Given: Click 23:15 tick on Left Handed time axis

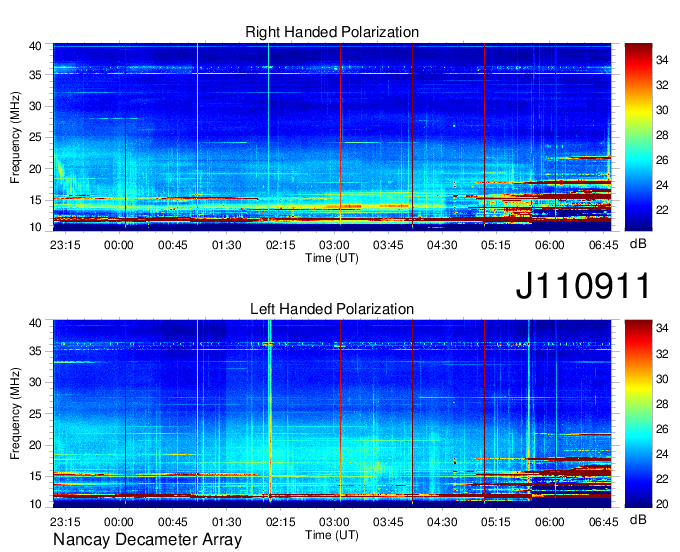Looking at the screenshot, I should [x=65, y=522].
